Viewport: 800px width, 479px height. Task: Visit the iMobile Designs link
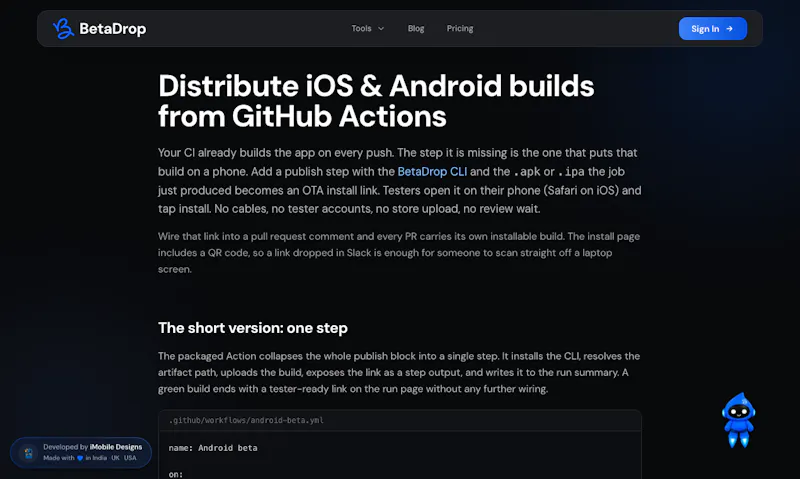(x=116, y=447)
